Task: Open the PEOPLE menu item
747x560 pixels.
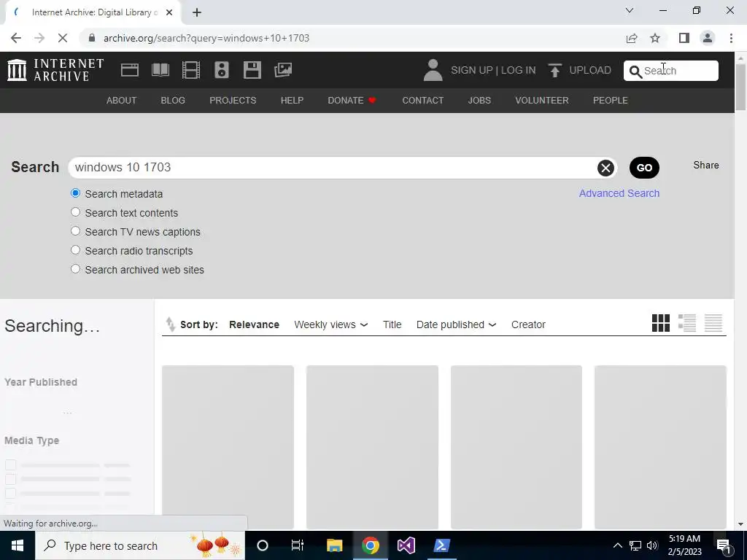Action: (x=611, y=101)
